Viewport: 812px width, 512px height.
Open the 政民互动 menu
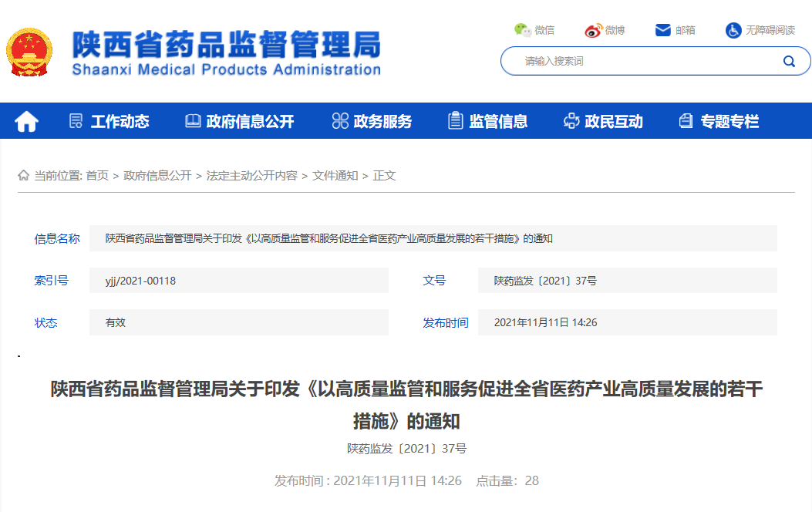tap(614, 122)
